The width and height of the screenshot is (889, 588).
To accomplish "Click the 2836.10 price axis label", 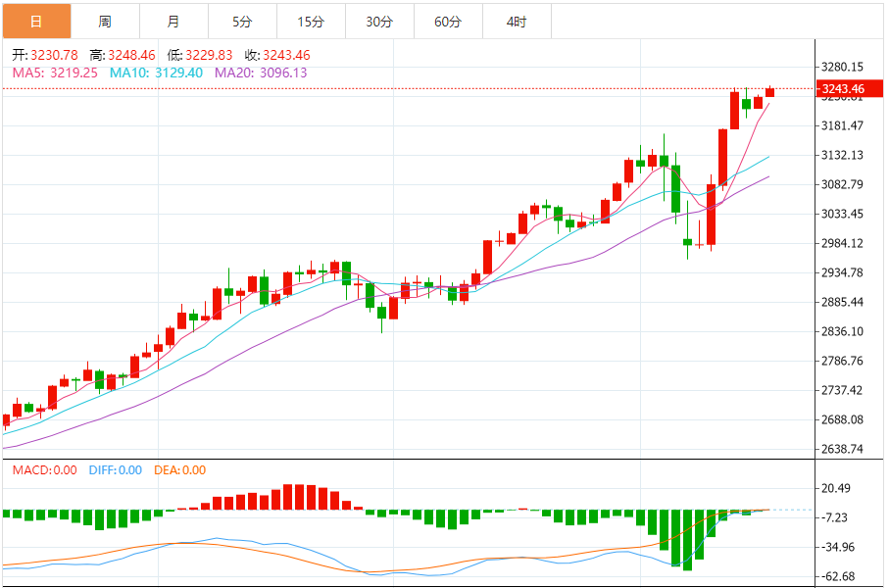I will point(842,331).
